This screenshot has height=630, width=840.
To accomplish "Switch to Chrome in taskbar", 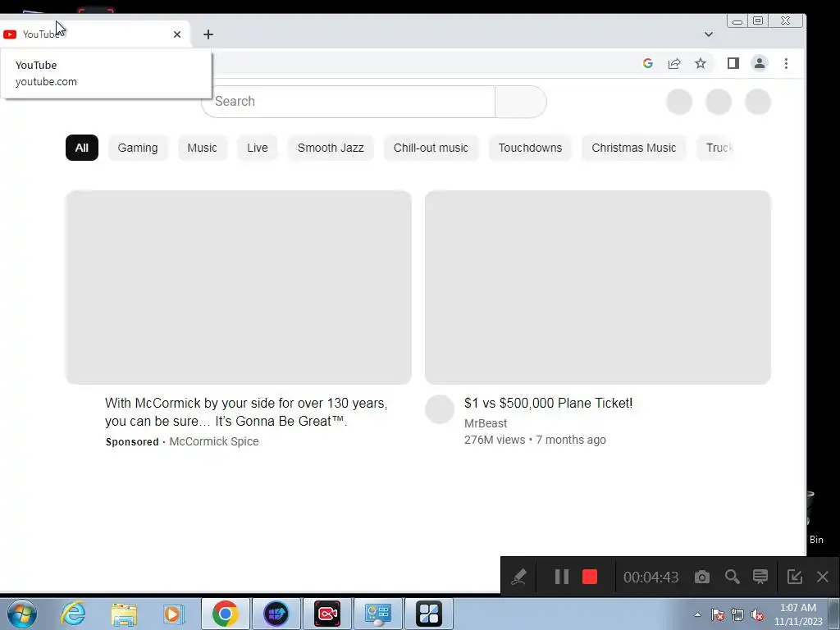I will (225, 614).
